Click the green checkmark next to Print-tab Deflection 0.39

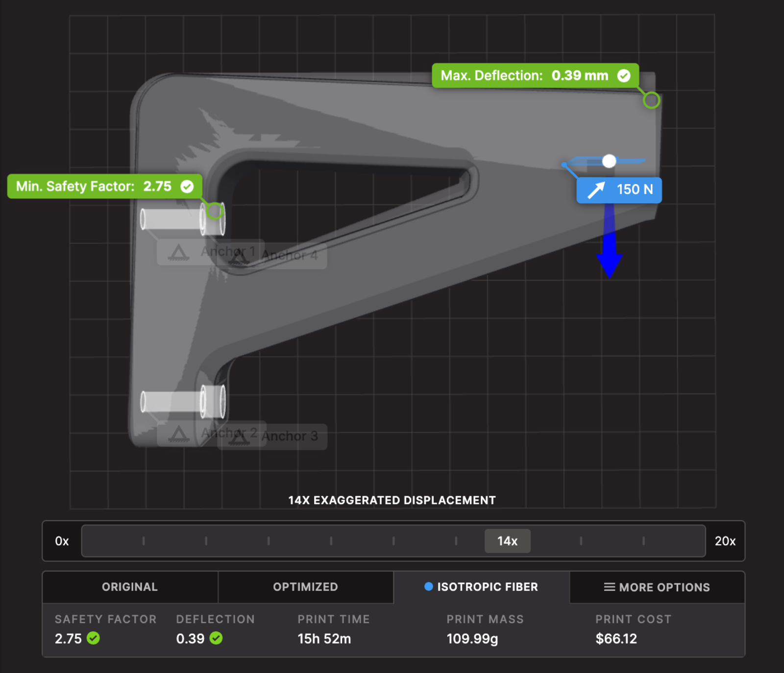pos(217,638)
